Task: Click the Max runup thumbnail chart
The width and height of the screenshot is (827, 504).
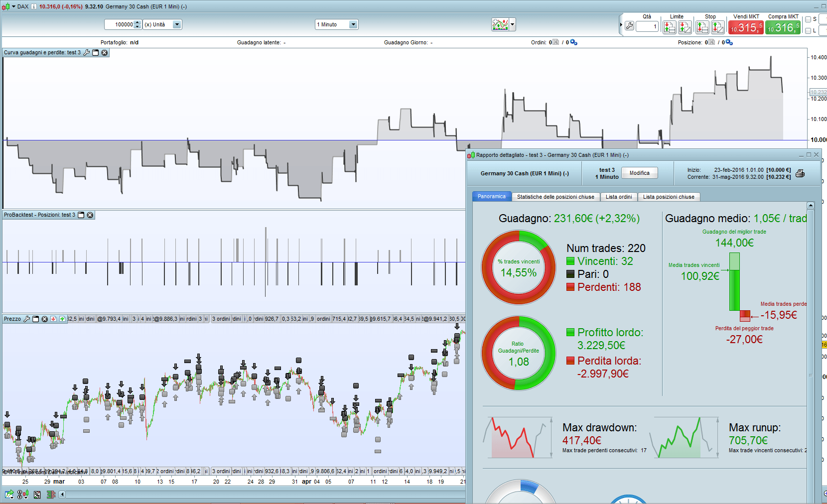Action: (x=684, y=438)
